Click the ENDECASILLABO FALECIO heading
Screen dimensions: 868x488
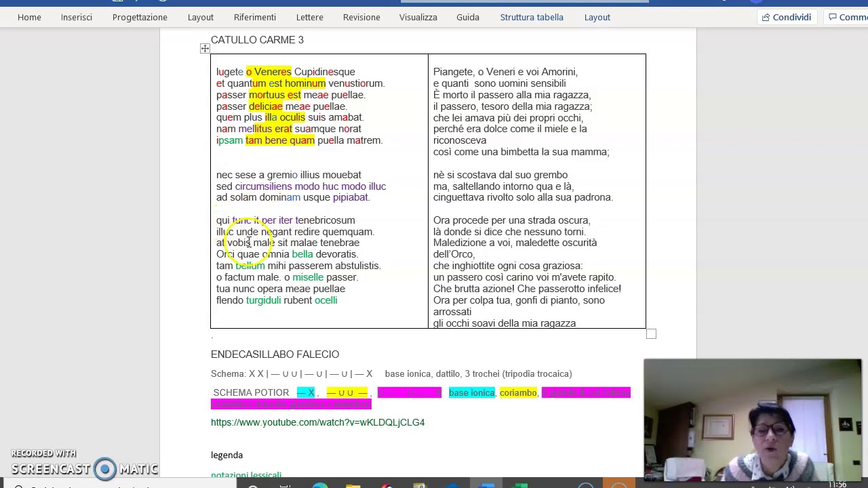[x=275, y=354]
